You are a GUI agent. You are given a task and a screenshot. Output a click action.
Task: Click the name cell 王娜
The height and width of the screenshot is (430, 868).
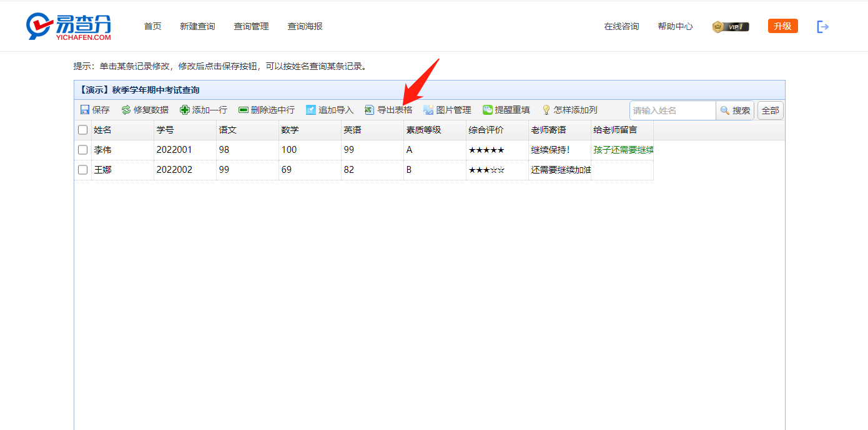pos(123,170)
